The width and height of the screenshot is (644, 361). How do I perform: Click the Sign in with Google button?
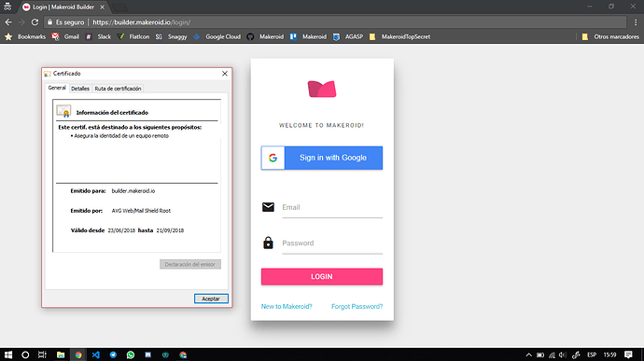click(x=322, y=158)
